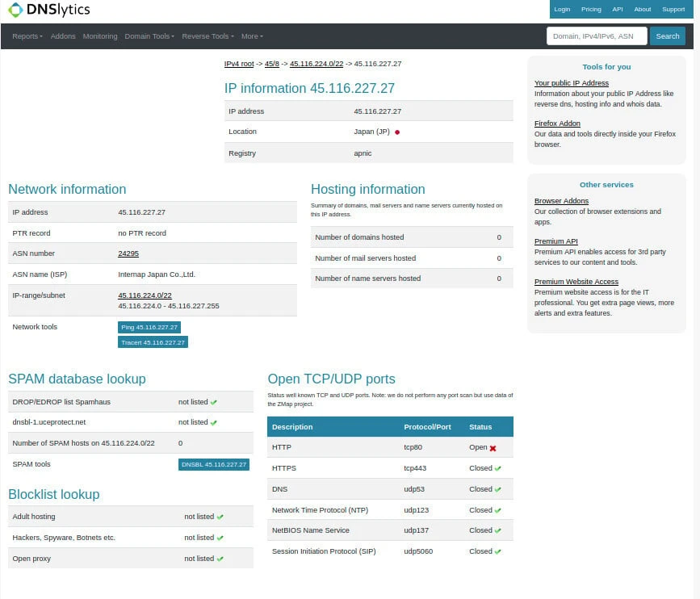Focus the Domain, IPv4/IPv6, ASN search field
The height and width of the screenshot is (599, 700).
597,36
